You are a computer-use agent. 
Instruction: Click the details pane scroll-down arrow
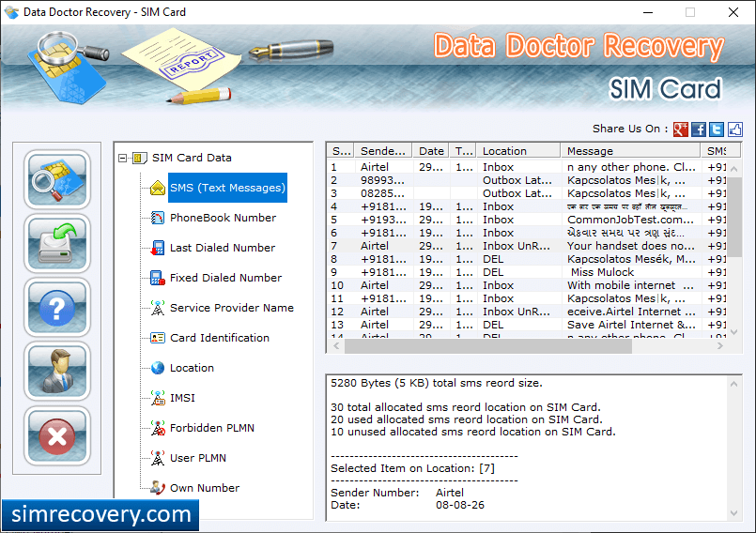tap(733, 513)
